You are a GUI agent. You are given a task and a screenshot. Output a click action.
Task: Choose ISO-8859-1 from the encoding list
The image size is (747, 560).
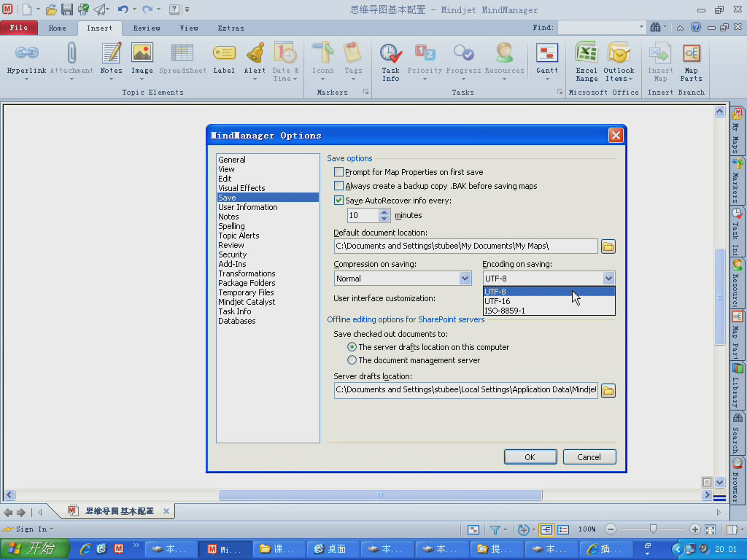point(549,311)
